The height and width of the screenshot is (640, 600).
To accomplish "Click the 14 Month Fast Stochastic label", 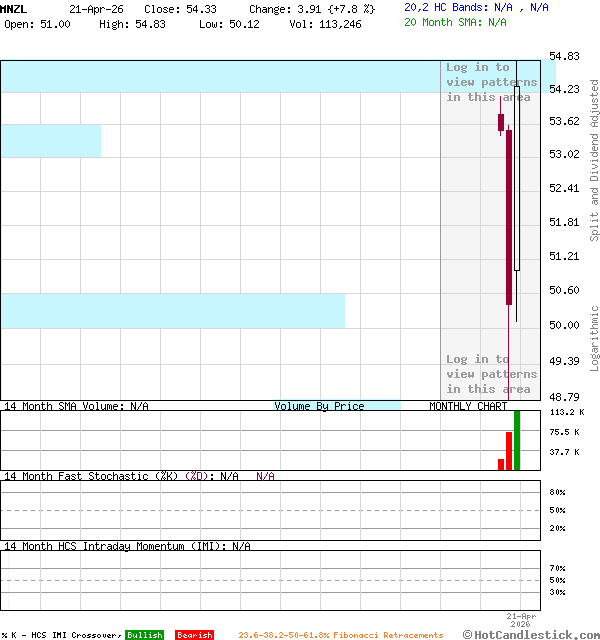I will pyautogui.click(x=90, y=476).
